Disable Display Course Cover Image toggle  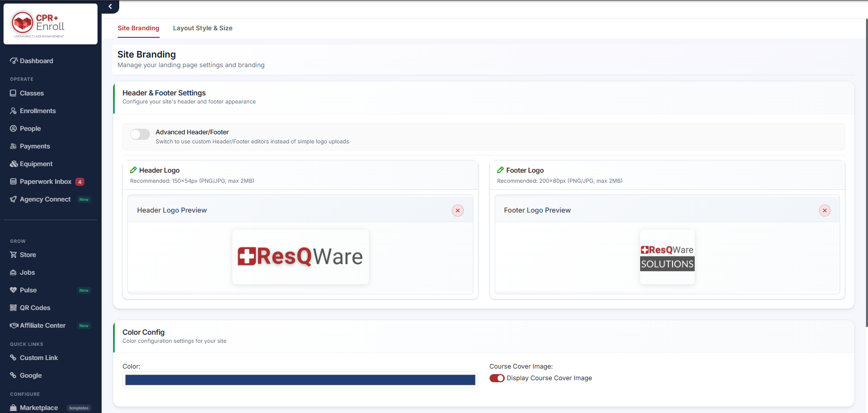[497, 378]
